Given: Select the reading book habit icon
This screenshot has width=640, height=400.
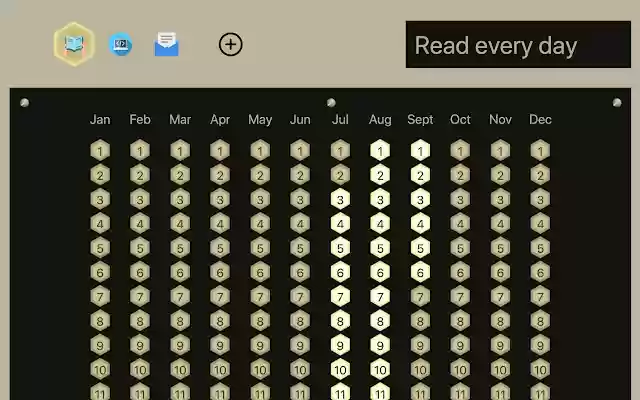Looking at the screenshot, I should (x=74, y=44).
